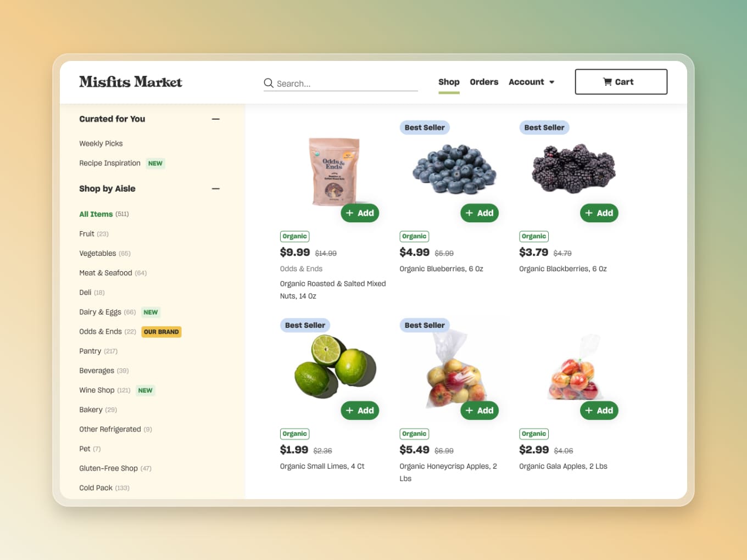Switch to the Orders tab

coord(484,82)
